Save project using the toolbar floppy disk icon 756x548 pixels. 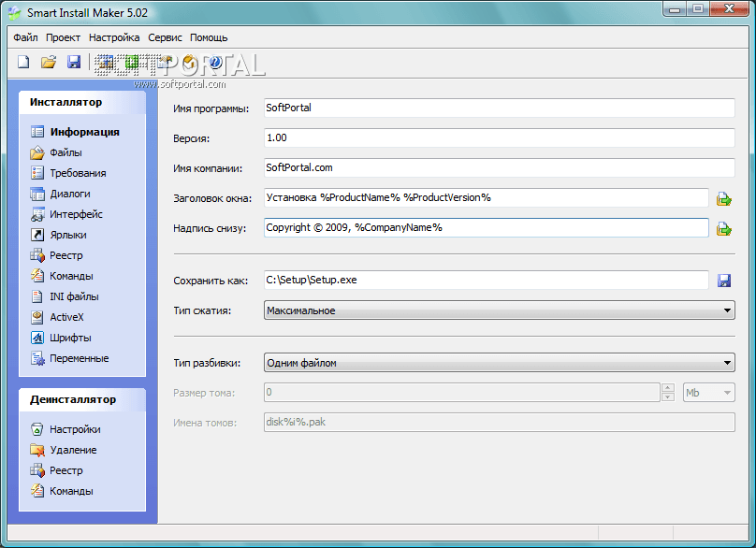74,62
